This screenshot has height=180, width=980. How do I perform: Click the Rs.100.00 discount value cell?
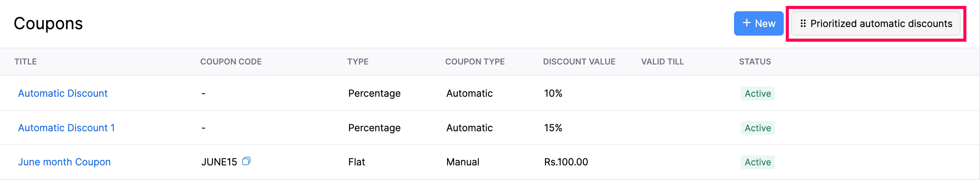[x=566, y=162]
